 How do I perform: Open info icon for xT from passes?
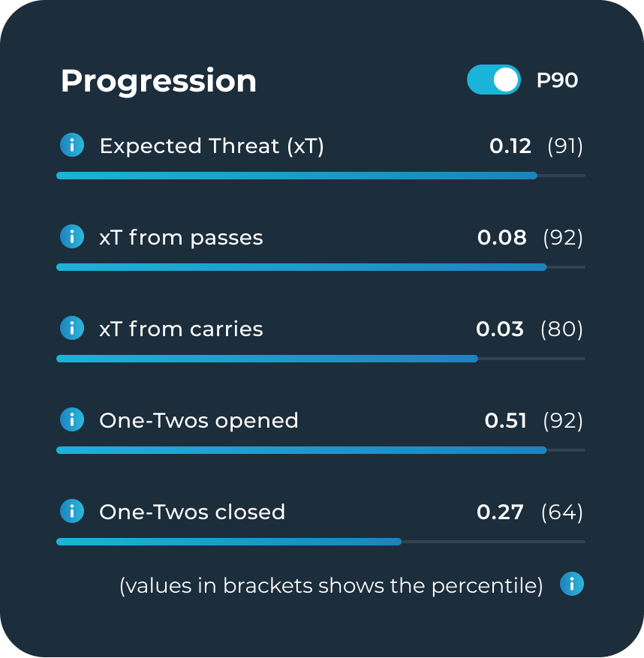[72, 236]
